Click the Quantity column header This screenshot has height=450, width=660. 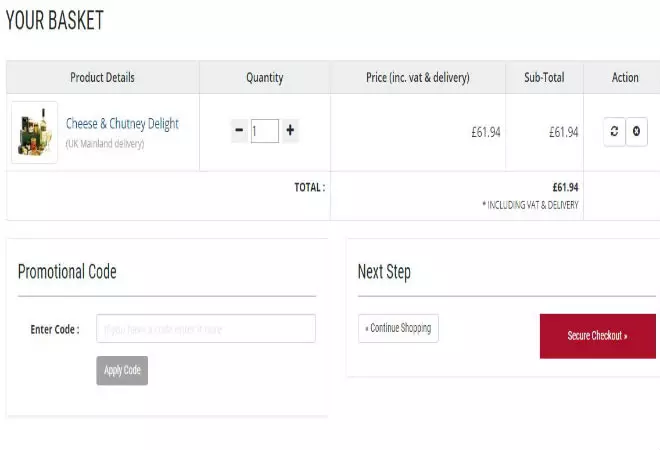(x=265, y=78)
